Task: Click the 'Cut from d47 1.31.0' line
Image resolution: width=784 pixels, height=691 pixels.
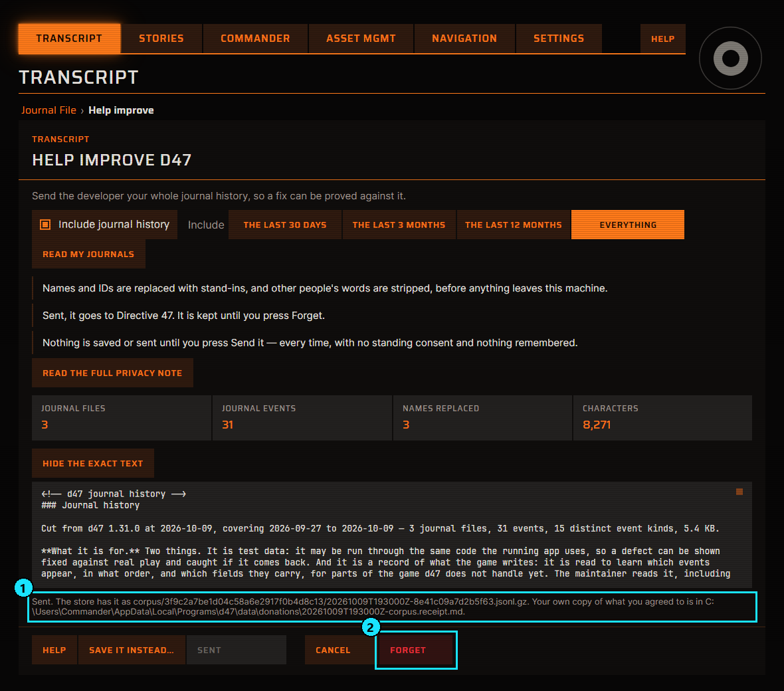Action: point(380,528)
